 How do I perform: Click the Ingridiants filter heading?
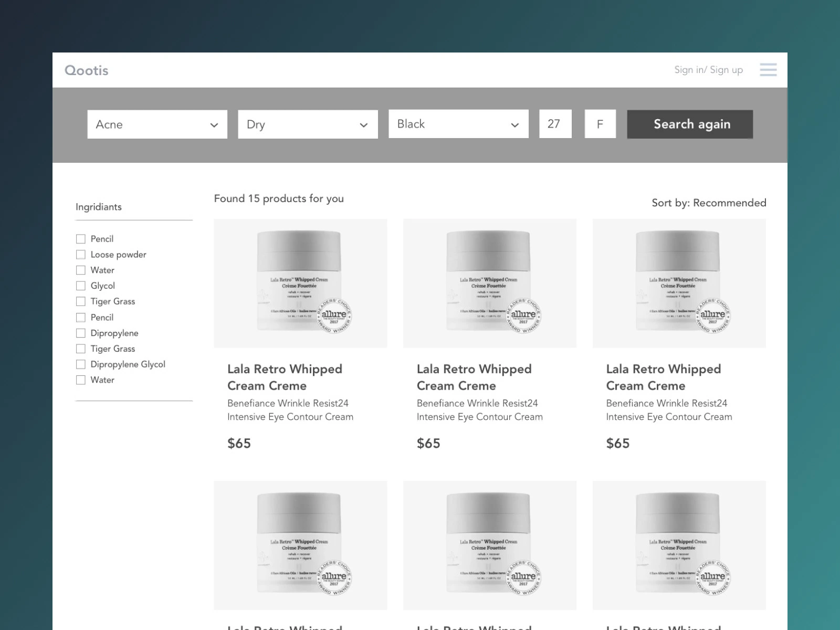click(99, 207)
